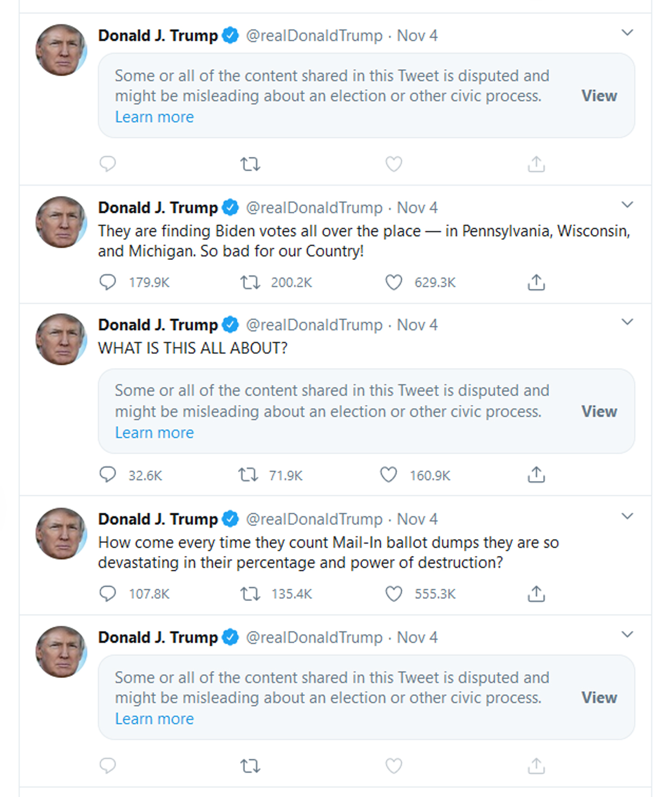Like the 'finding Biden votes' tweet
Screen dimensions: 672x797
[x=393, y=282]
